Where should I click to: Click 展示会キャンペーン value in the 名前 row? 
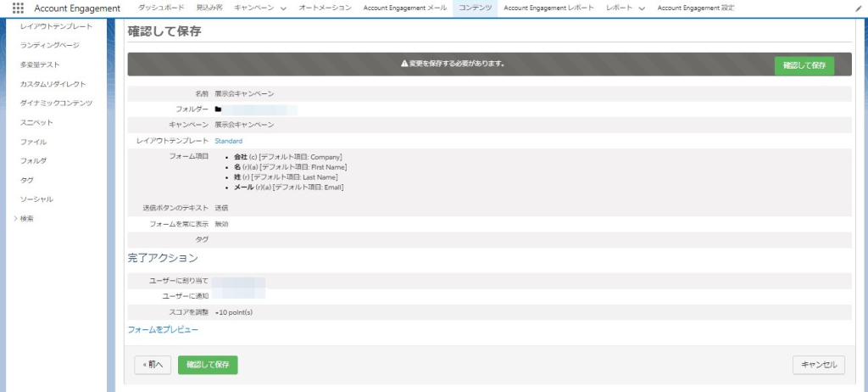point(244,93)
